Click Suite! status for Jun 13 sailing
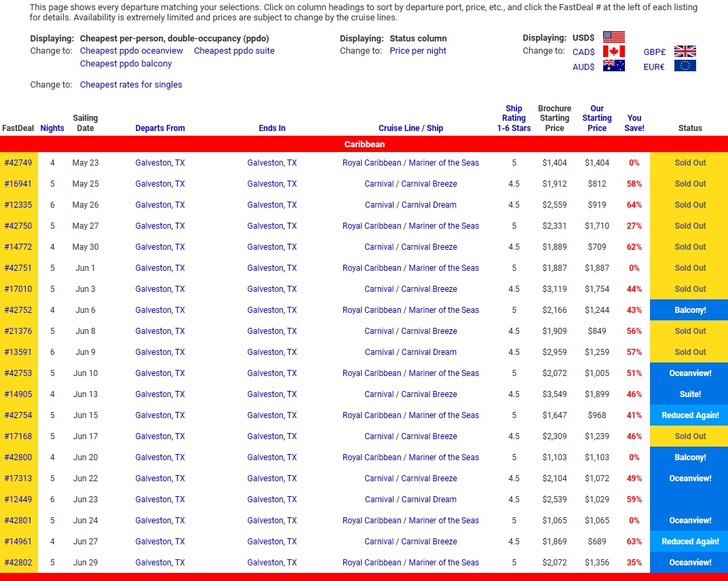The height and width of the screenshot is (581, 728). point(690,394)
